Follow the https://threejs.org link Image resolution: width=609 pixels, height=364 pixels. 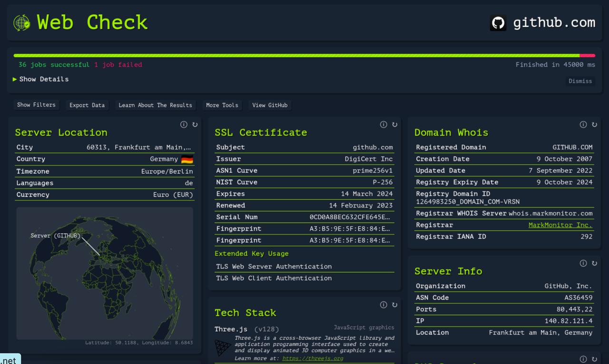point(313,358)
